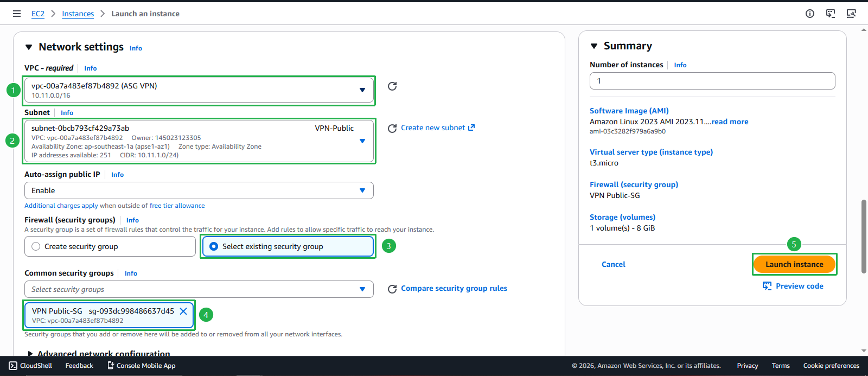Viewport: 868px width, 376px height.
Task: Open free tier allowance link
Action: (x=177, y=206)
